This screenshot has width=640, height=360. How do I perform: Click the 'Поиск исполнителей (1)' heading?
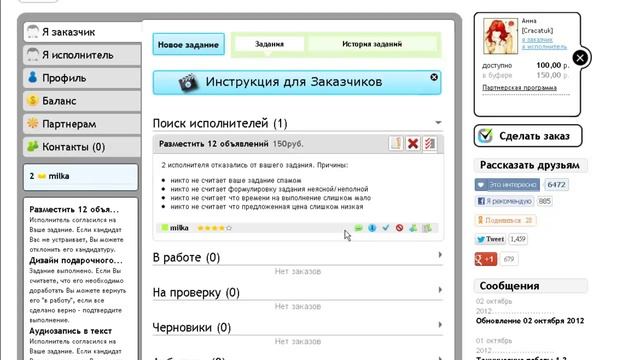point(220,123)
